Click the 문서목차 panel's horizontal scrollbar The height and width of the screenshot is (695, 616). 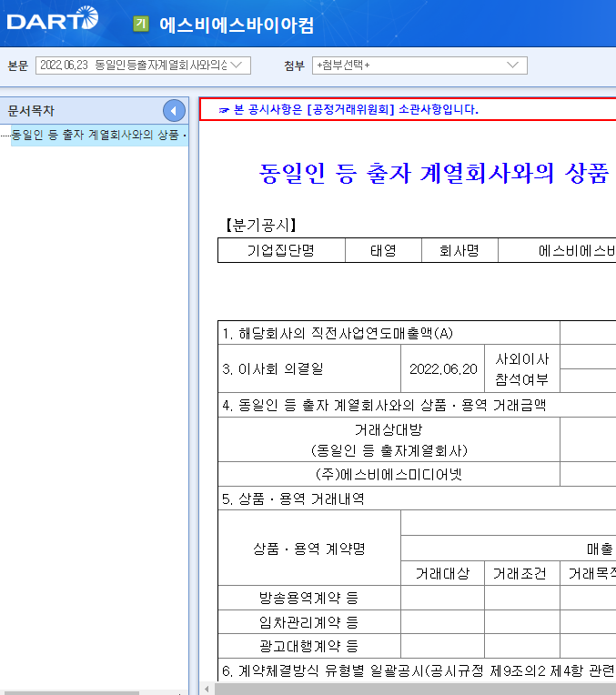pos(71,691)
